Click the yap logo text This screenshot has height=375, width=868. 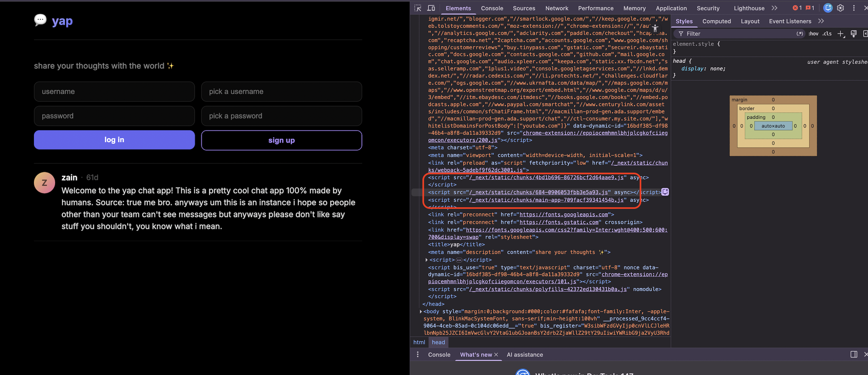click(62, 21)
